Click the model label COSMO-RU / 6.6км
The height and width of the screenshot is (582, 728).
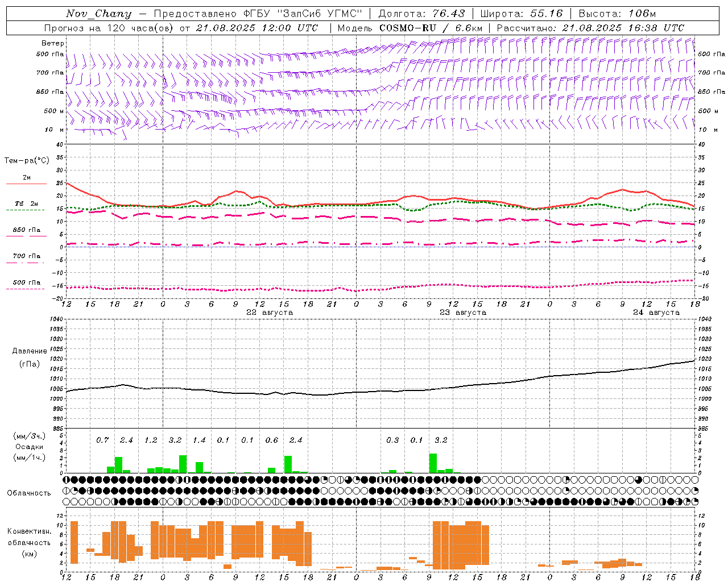click(x=431, y=28)
